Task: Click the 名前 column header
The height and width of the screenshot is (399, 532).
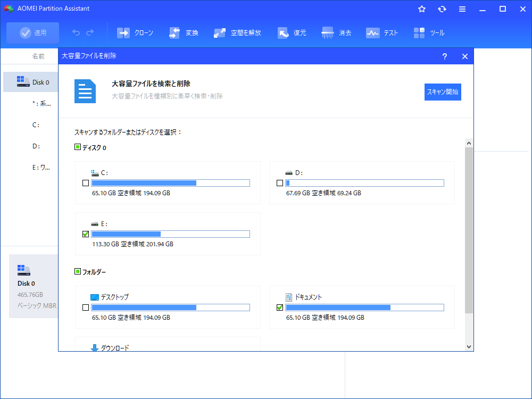Action: tap(38, 56)
